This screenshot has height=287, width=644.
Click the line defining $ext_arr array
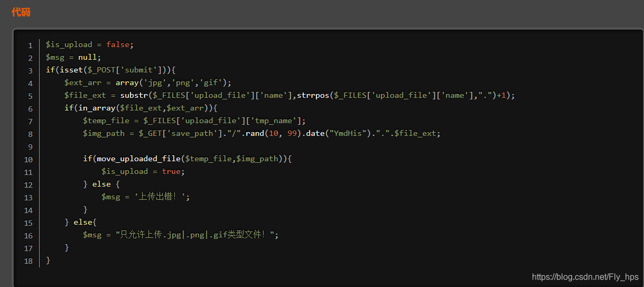tap(148, 83)
